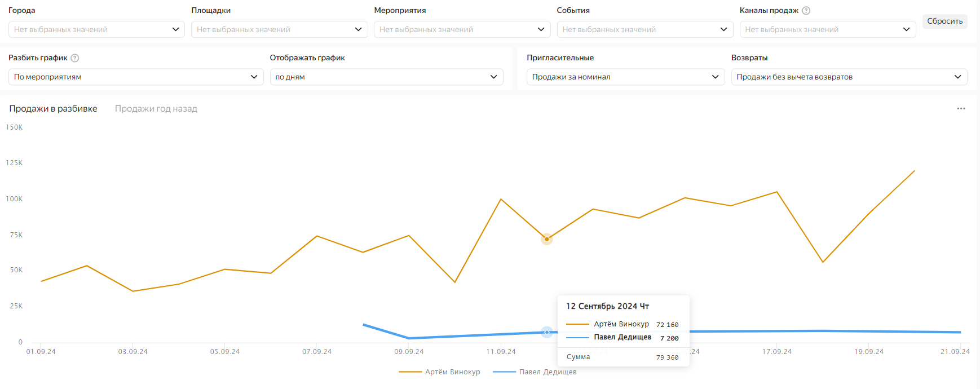Switch to Продажи год назад tab

click(x=156, y=109)
